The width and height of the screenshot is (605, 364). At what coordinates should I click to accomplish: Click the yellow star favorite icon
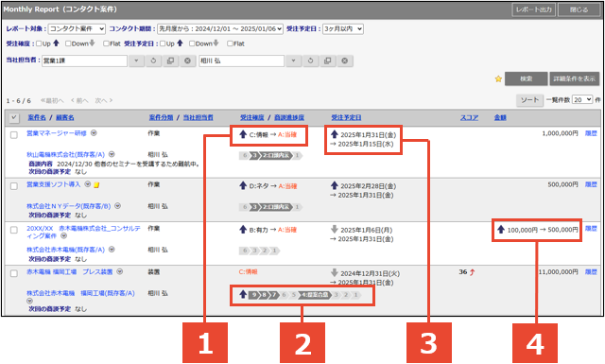point(498,78)
